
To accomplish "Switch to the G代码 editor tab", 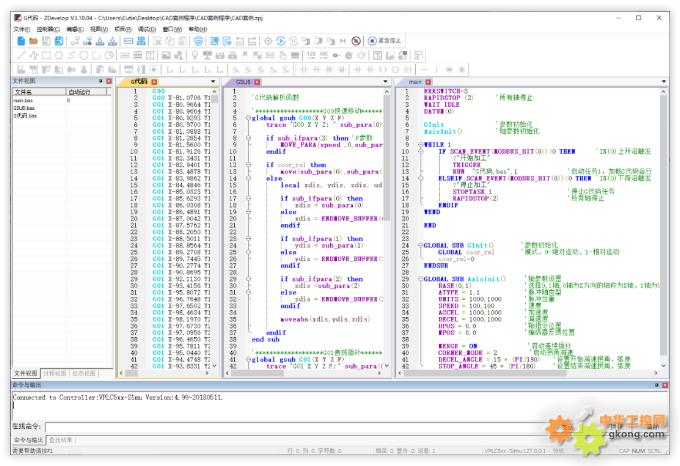I will (139, 81).
